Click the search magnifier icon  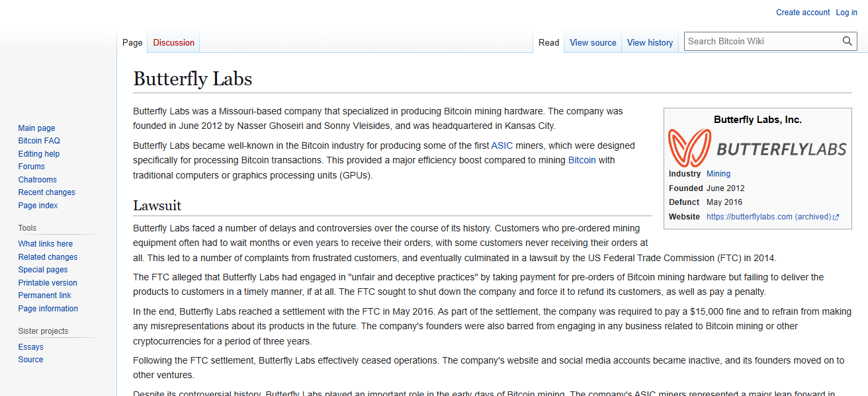point(847,41)
